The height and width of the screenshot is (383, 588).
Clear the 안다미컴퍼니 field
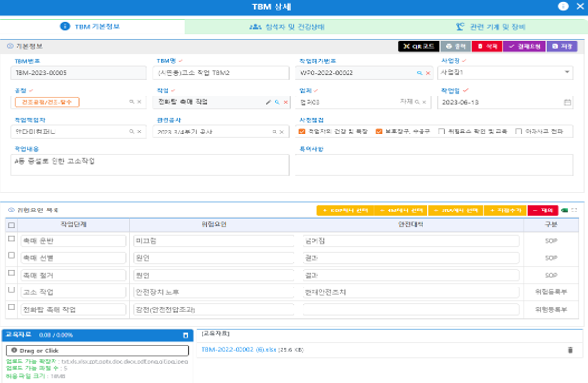click(139, 131)
